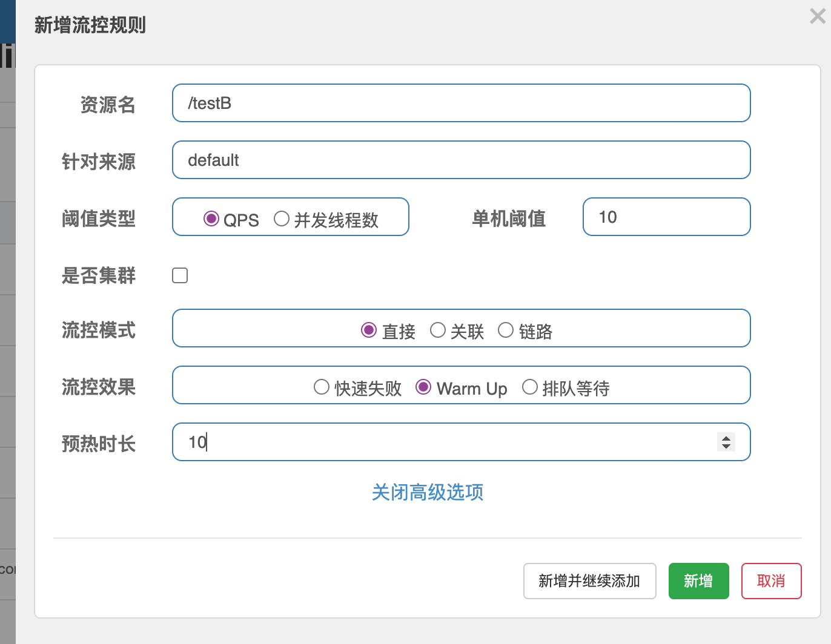Image resolution: width=831 pixels, height=644 pixels.
Task: Enable the 是否集群 checkbox
Action: tap(180, 275)
